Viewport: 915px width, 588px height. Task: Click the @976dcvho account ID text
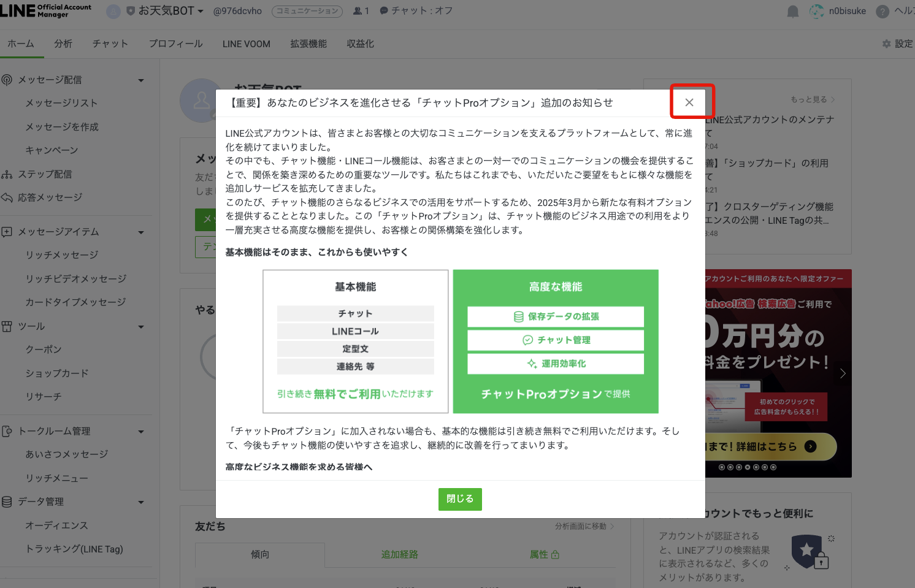(237, 11)
